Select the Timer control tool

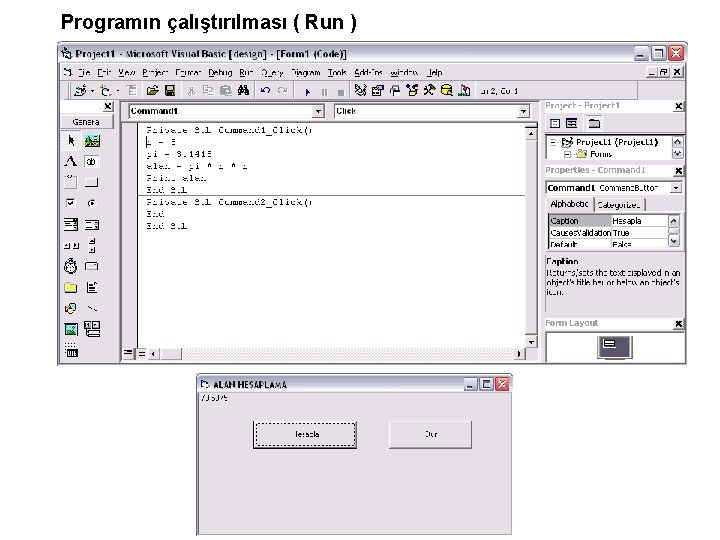[x=71, y=266]
